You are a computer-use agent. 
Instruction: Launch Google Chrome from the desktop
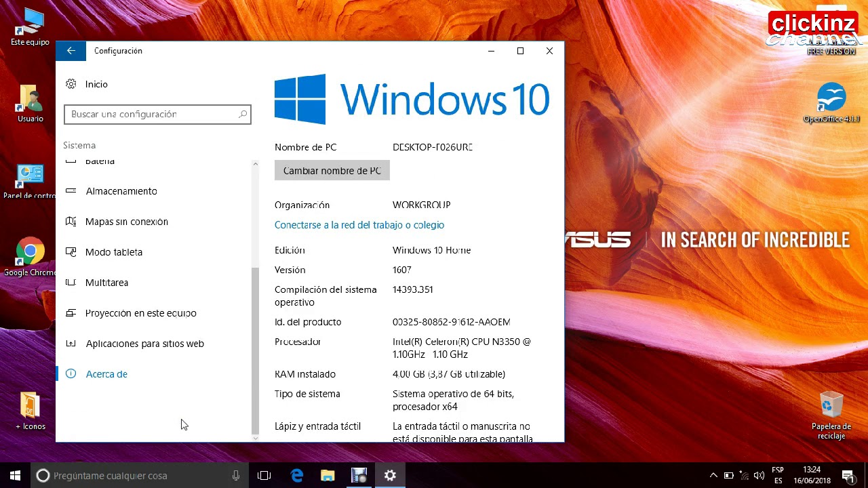(30, 258)
